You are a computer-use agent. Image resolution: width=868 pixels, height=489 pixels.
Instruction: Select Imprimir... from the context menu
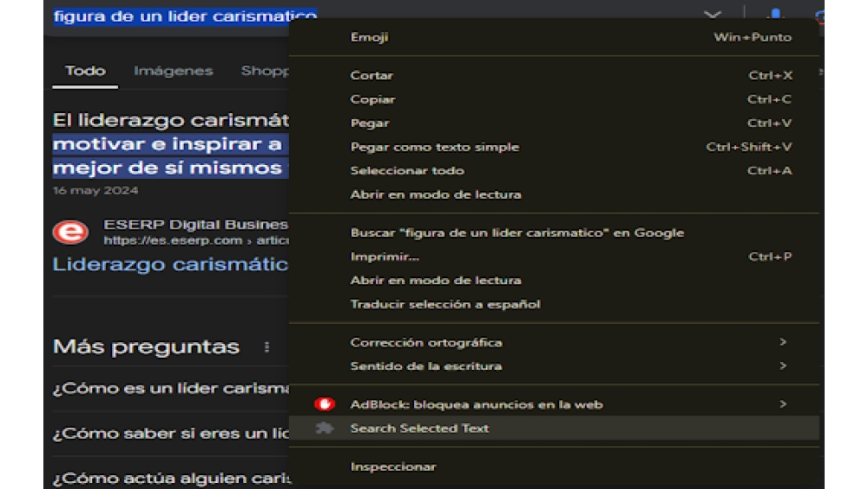click(x=554, y=256)
